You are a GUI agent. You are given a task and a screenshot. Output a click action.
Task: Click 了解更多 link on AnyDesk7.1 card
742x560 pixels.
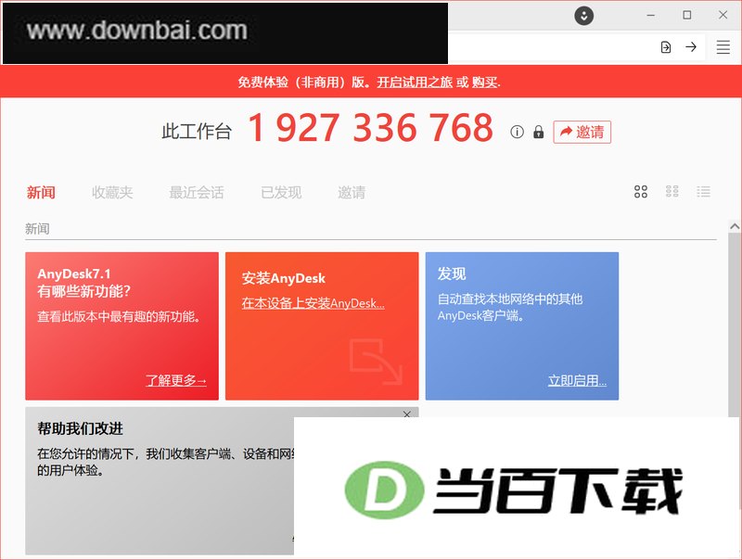point(176,380)
